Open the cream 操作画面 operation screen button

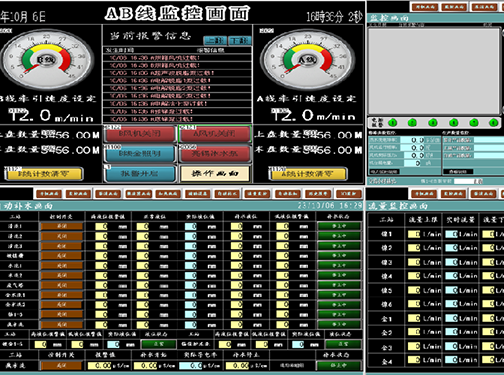point(215,174)
